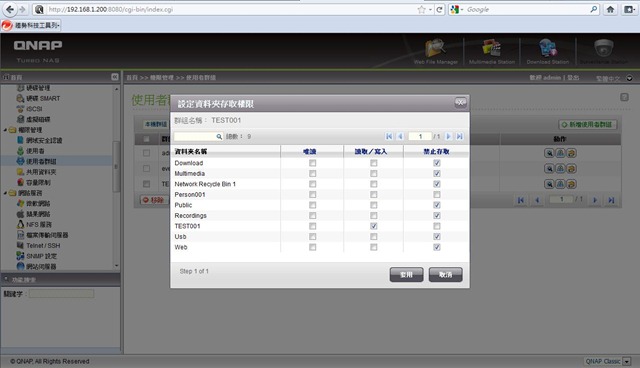The height and width of the screenshot is (368, 640).
Task: Enable read-only for Recordings folder
Action: click(x=313, y=215)
